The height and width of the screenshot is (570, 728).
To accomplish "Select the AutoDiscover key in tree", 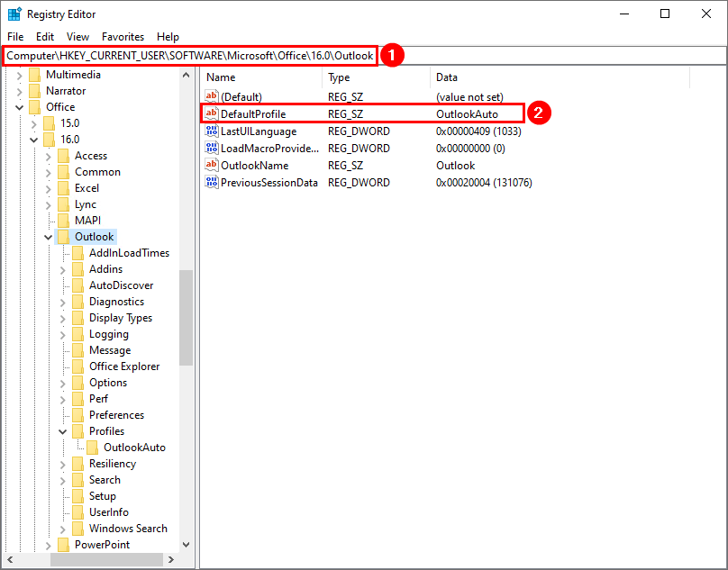I will 121,285.
